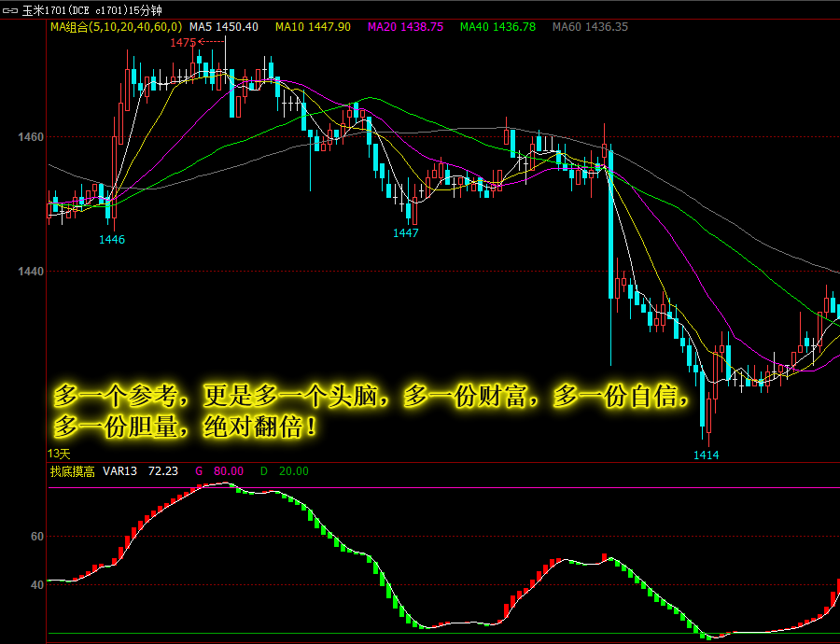Click the 1475 high price marker
This screenshot has height=644, width=840.
click(183, 42)
